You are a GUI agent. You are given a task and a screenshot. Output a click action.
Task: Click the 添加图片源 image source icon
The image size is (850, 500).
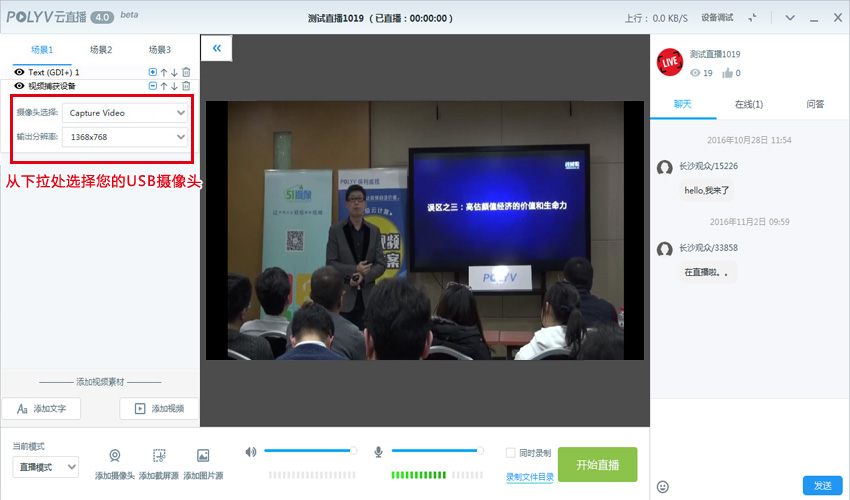pyautogui.click(x=203, y=455)
